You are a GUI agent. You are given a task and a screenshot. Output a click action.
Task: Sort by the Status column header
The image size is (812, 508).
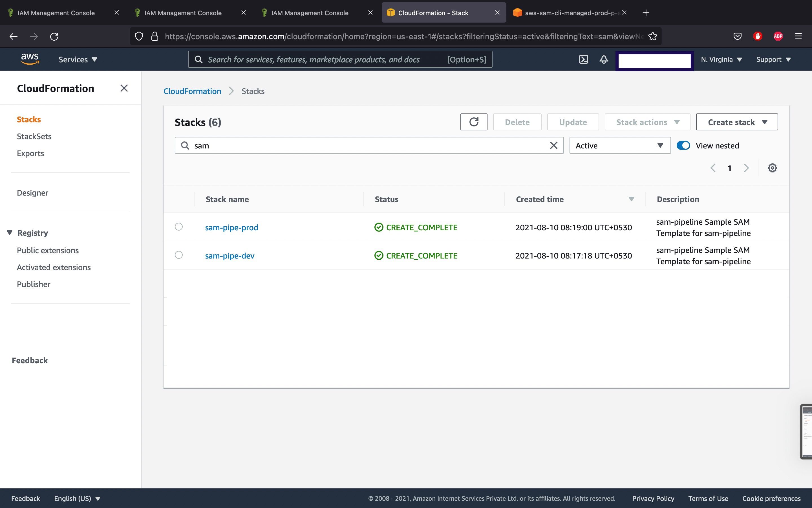pyautogui.click(x=387, y=199)
